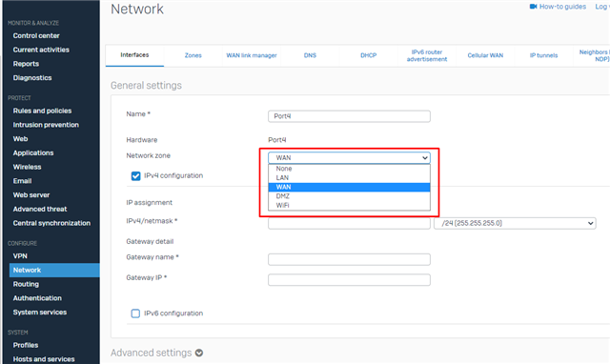
Task: Go to Intrusion prevention
Action: (x=46, y=125)
